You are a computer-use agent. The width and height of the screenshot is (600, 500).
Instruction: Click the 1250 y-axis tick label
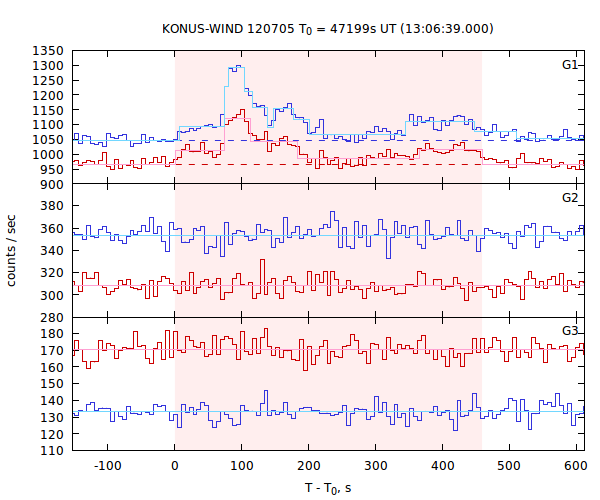tap(48, 81)
